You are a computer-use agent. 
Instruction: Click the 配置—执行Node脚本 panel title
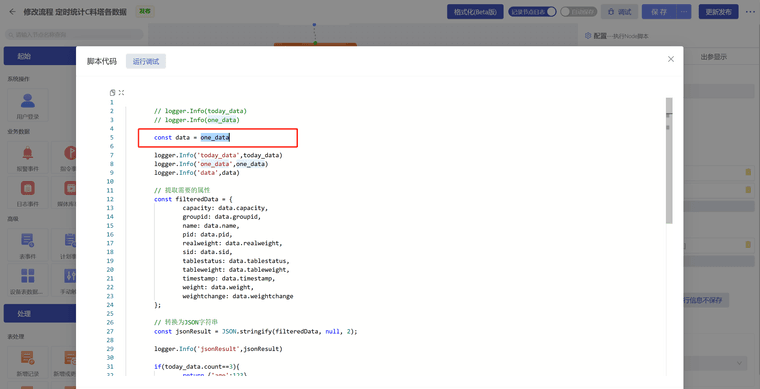tap(621, 36)
